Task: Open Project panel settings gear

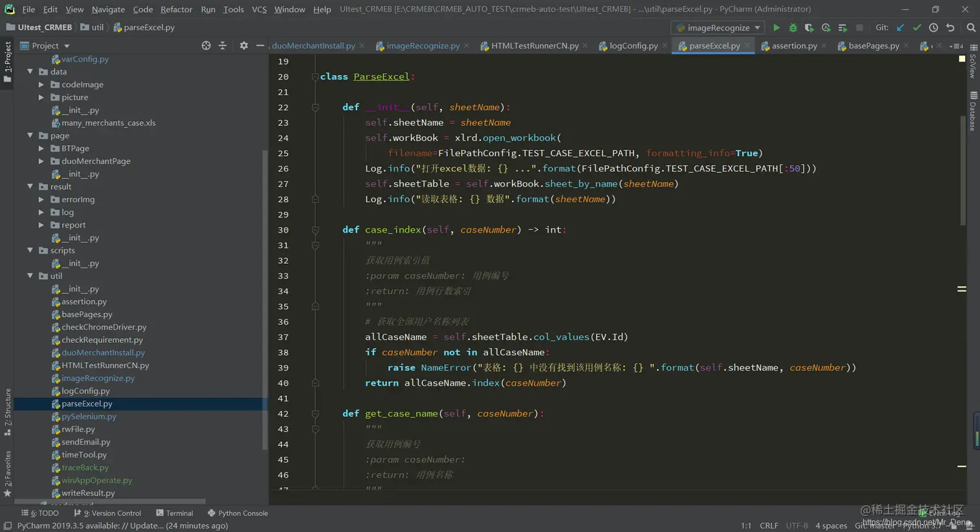Action: point(244,46)
